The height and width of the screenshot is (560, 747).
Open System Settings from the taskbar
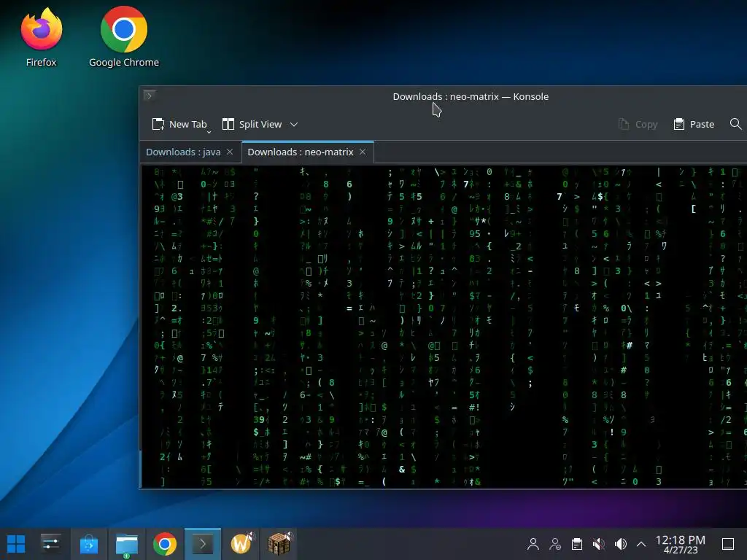pyautogui.click(x=50, y=544)
